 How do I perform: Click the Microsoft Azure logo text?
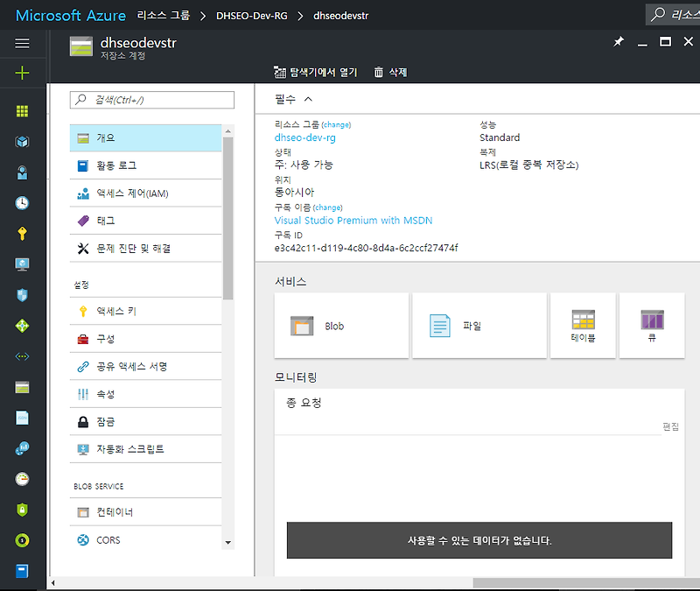(x=71, y=16)
